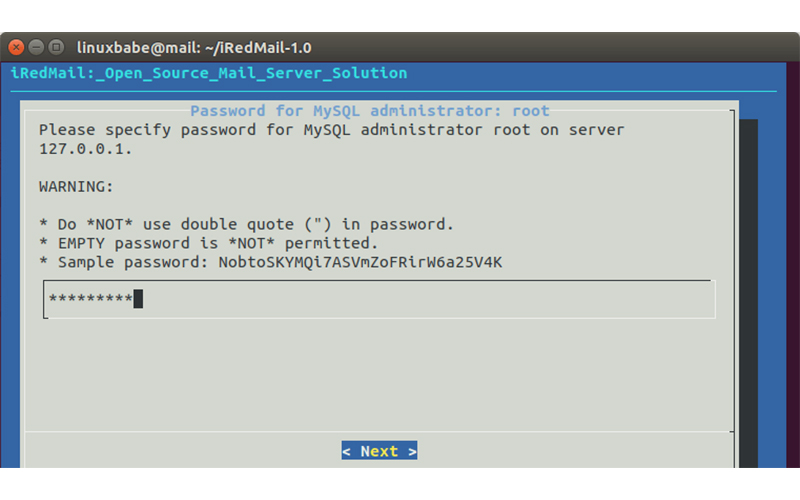The width and height of the screenshot is (800, 500).
Task: Click the block cursor in password field
Action: [138, 299]
